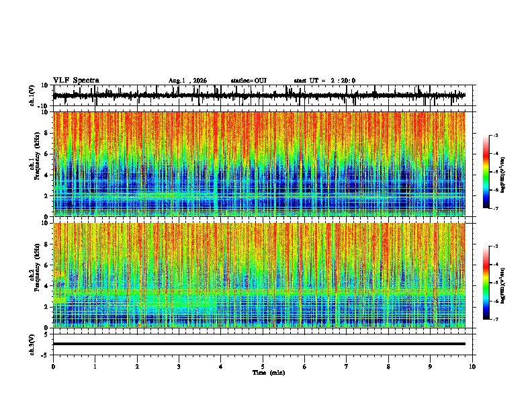Click the start UT time label
Viewport: 532px width, 411px height.
pyautogui.click(x=324, y=81)
